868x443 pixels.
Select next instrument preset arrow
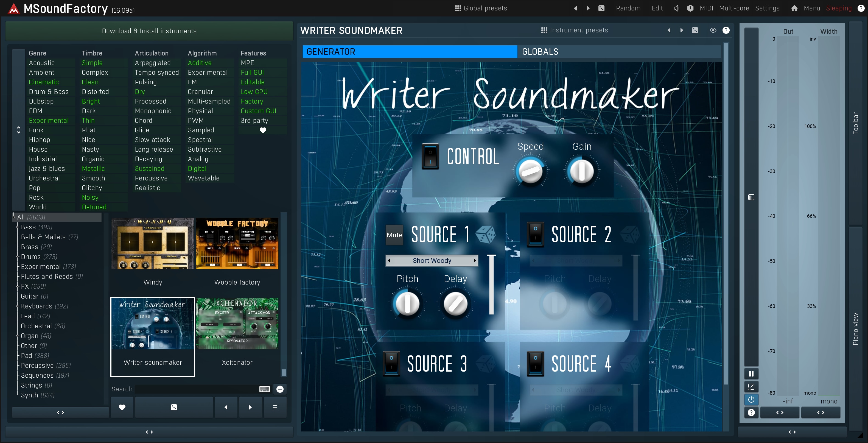(x=682, y=30)
